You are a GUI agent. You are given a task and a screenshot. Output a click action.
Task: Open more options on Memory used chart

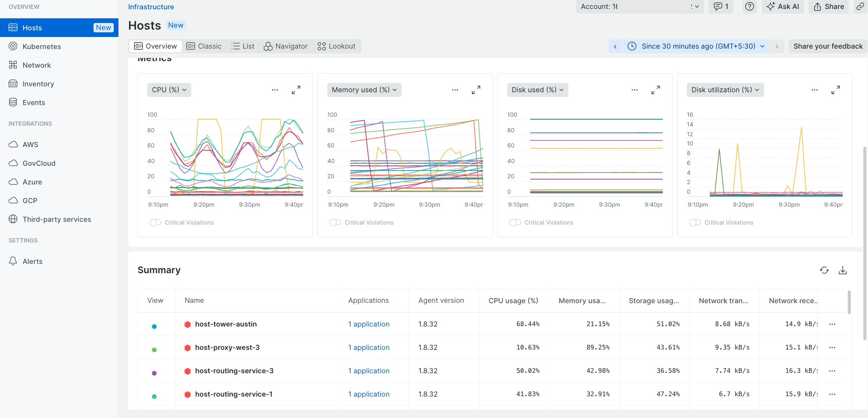point(455,90)
